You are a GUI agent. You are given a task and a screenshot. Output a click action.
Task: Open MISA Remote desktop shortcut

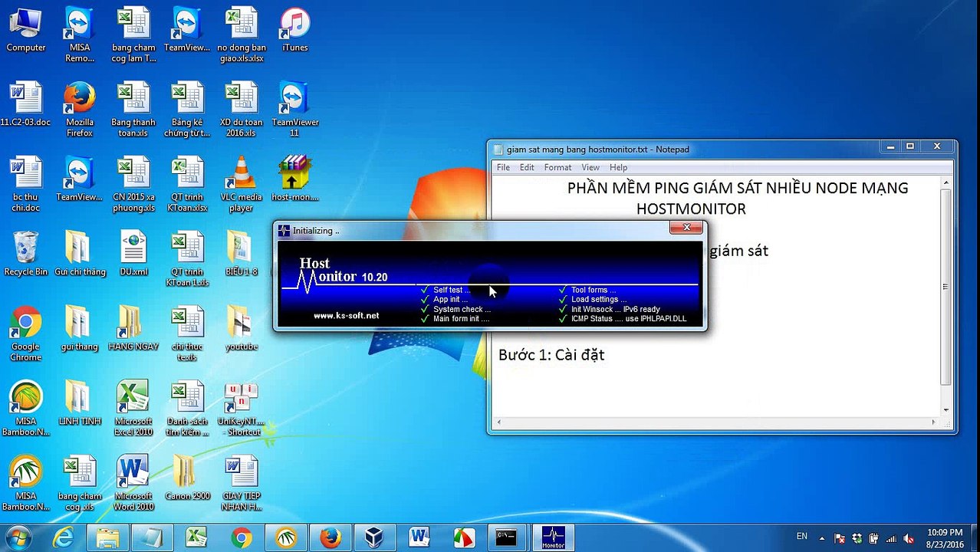click(80, 35)
